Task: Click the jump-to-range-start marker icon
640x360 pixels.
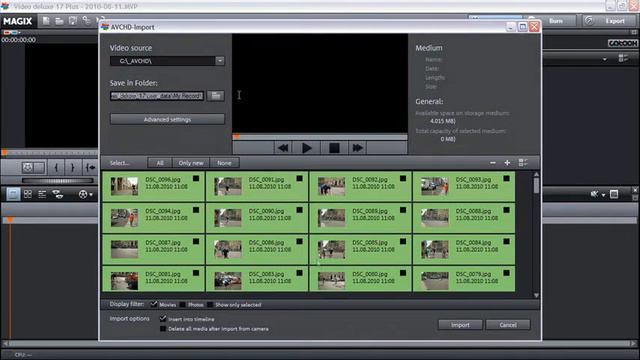Action: [x=90, y=167]
